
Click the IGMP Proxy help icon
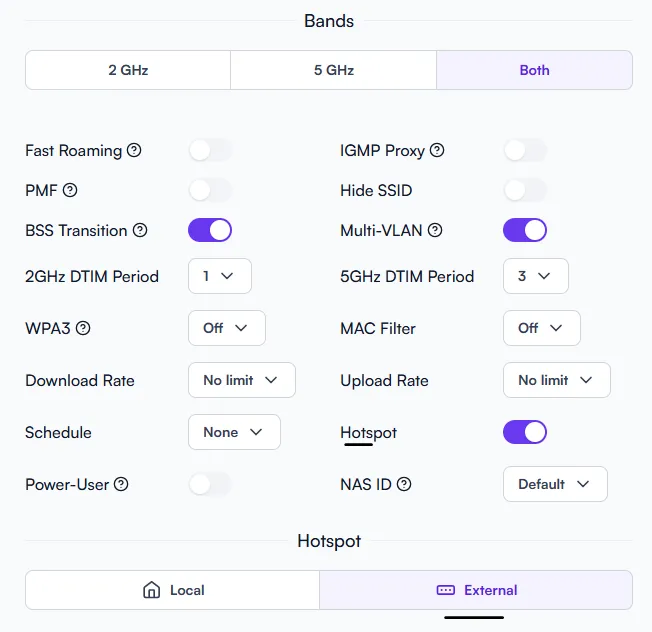(x=437, y=150)
